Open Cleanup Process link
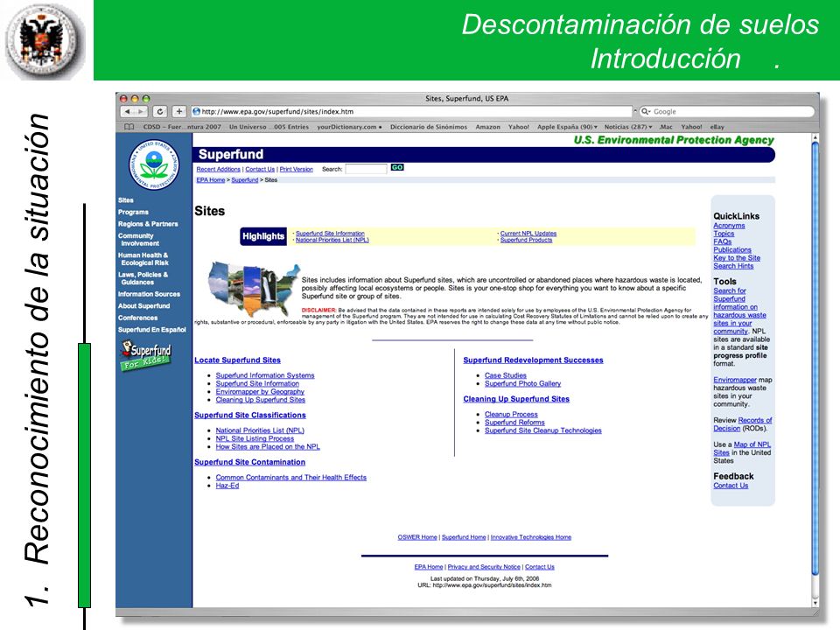 [511, 414]
